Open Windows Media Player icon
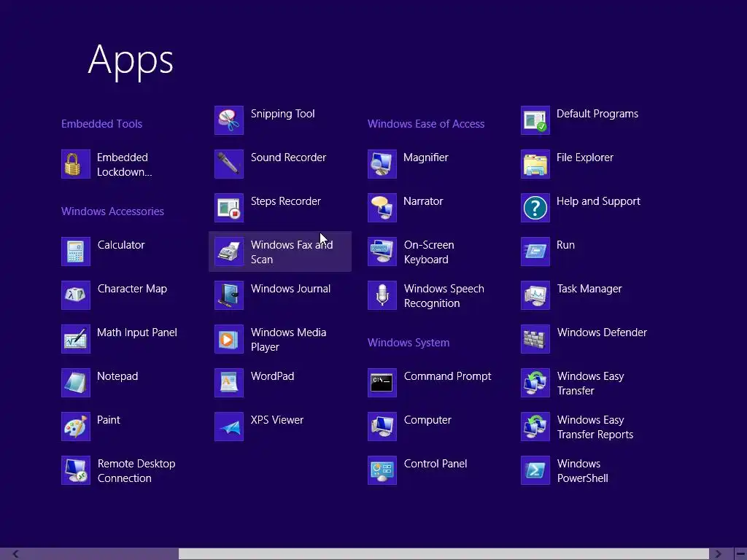747x560 pixels. tap(229, 339)
